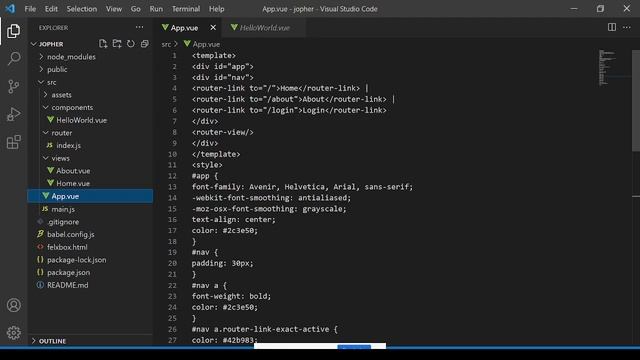640x360 pixels.
Task: Expand the public folder
Action: point(90,69)
